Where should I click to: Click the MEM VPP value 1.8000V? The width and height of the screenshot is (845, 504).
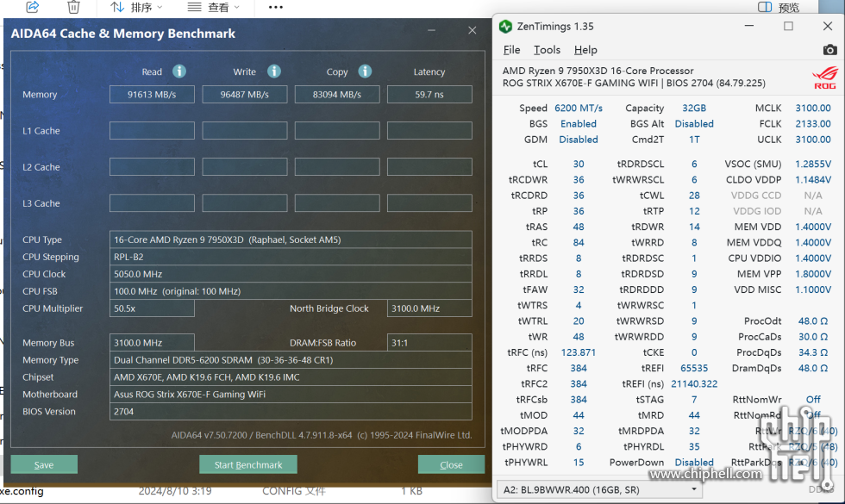[x=813, y=274]
